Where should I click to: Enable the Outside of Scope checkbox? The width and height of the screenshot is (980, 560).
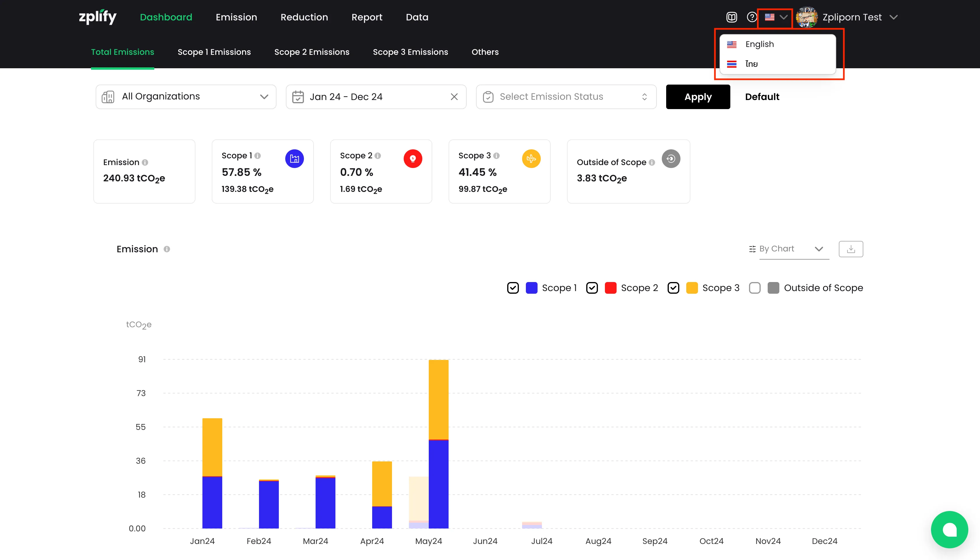pos(755,288)
